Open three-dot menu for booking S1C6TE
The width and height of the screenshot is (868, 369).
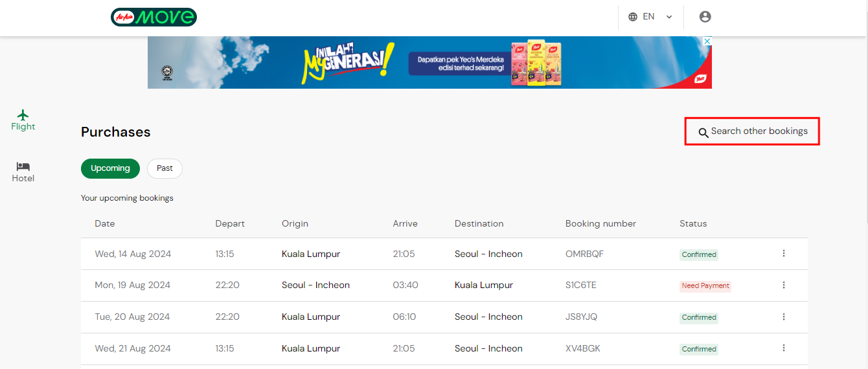click(x=783, y=285)
